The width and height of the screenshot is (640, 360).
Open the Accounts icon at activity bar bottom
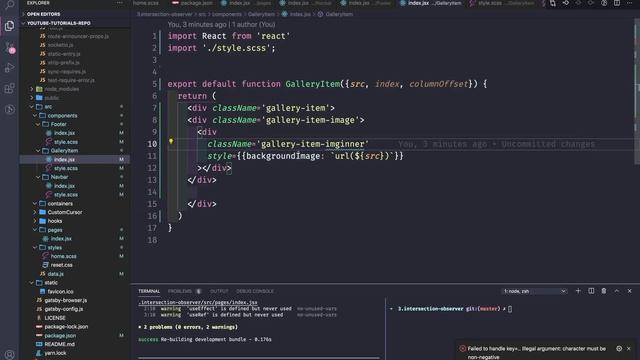10,354
